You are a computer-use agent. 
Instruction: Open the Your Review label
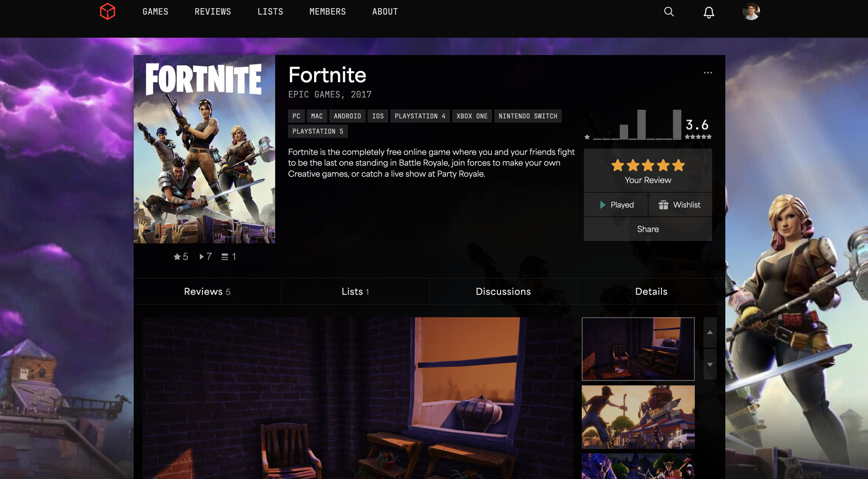point(648,180)
